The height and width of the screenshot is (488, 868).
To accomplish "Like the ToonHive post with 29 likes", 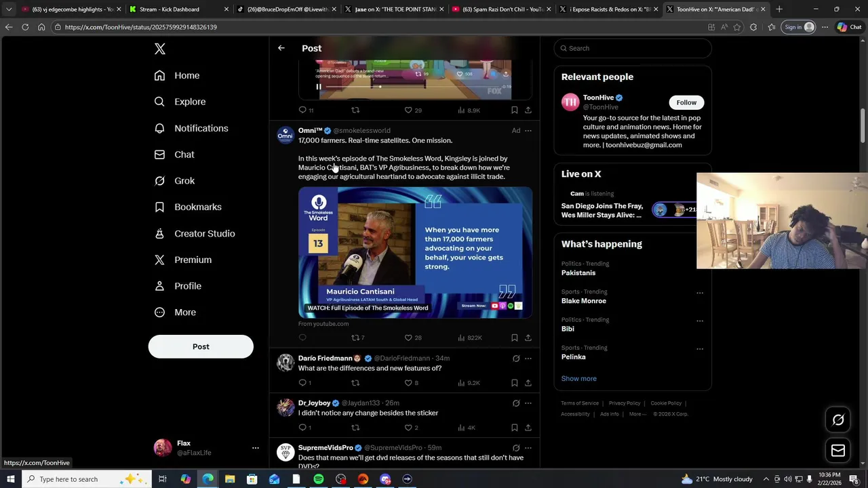I will [413, 110].
